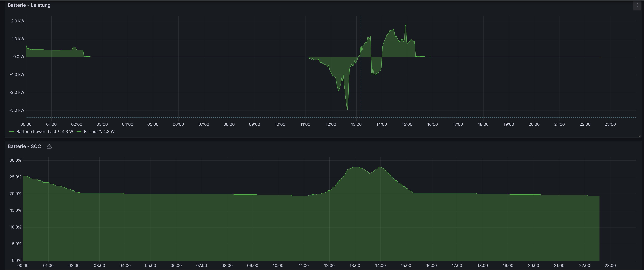Click the green color swatch of series B

pos(79,131)
